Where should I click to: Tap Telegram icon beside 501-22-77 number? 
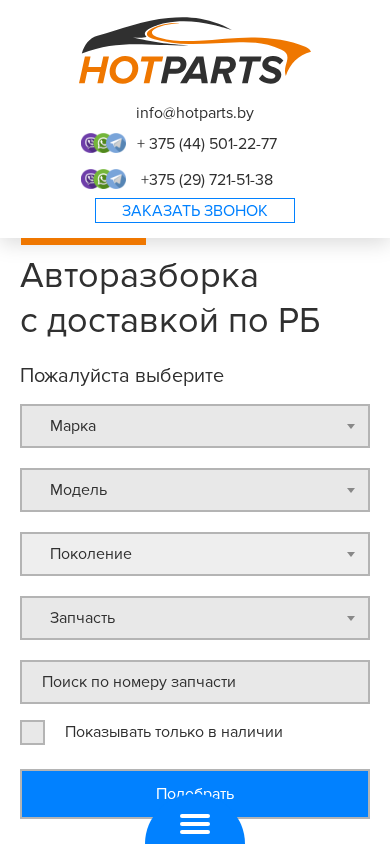coord(116,143)
